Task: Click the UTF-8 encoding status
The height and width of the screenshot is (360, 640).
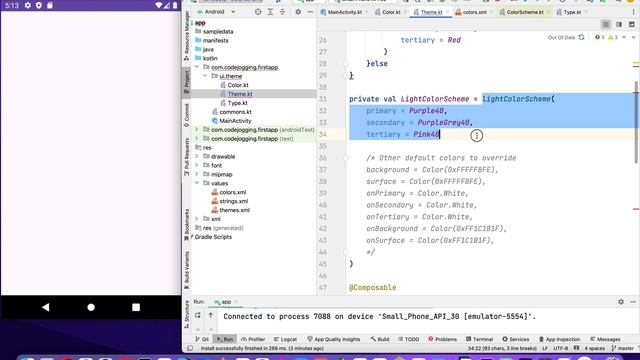Action: click(x=560, y=349)
